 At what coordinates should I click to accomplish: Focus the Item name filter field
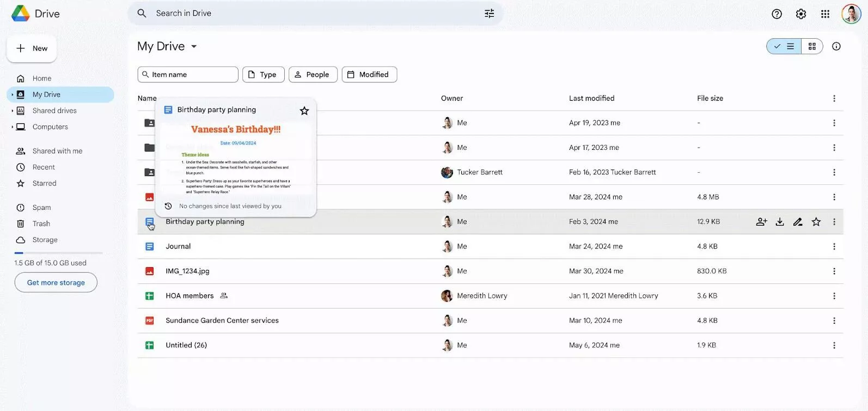pos(188,75)
